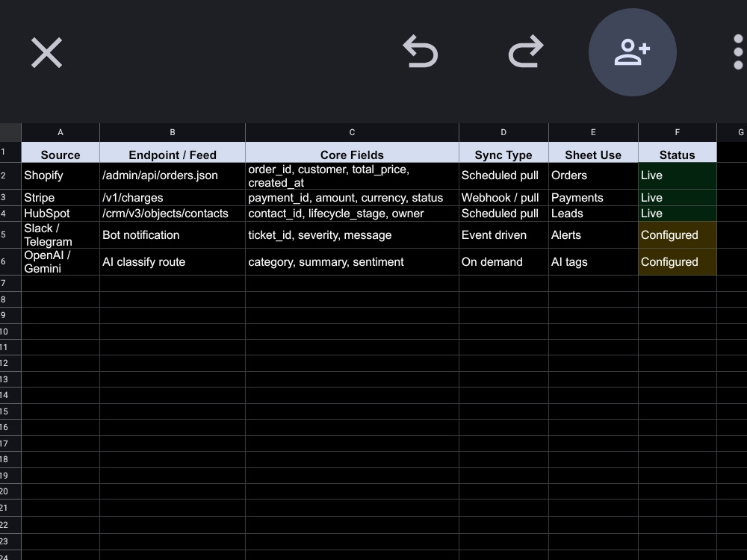Viewport: 747px width, 560px height.
Task: Select the 'Alerts' cell
Action: [593, 234]
